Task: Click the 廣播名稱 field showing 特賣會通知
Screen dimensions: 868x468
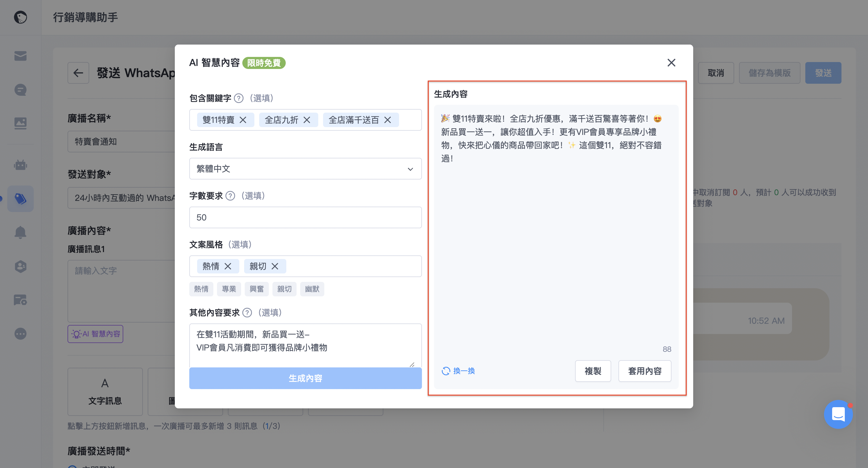Action: coord(121,142)
